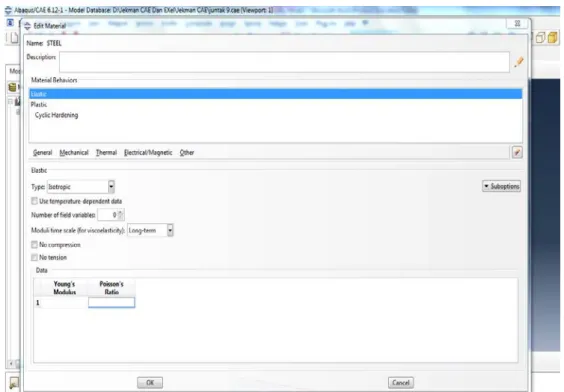Open the Electrical/Magnetic menu
This screenshot has height=392, width=564.
(x=148, y=152)
